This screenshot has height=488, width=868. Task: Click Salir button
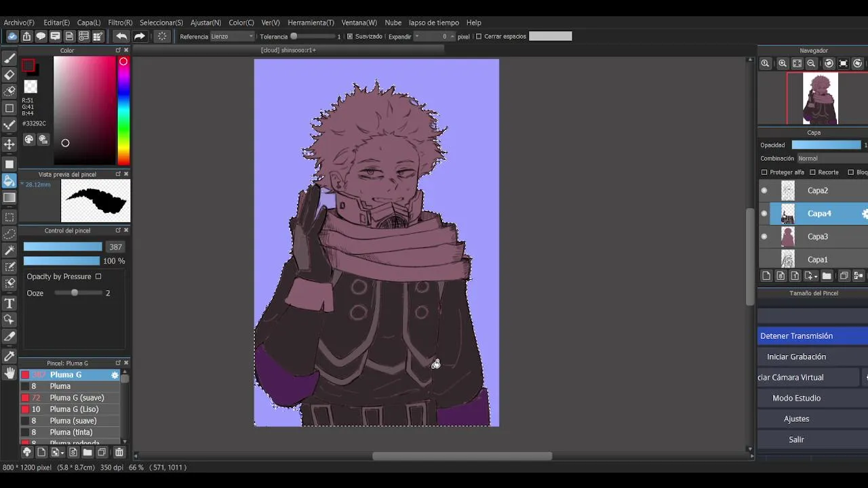click(x=812, y=440)
